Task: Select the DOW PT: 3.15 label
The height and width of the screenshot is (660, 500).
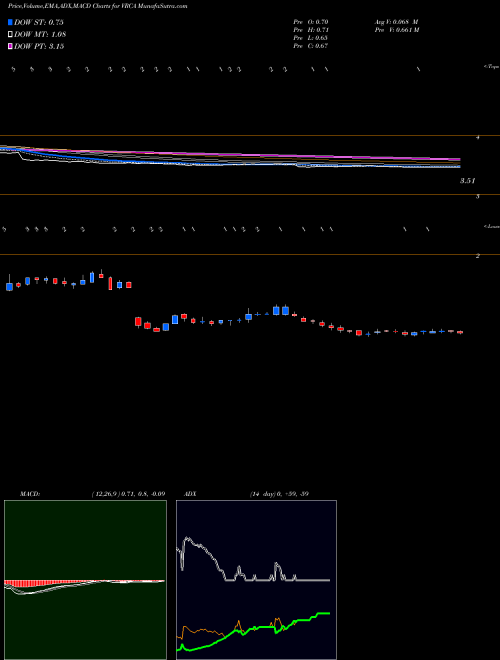Action: point(39,46)
